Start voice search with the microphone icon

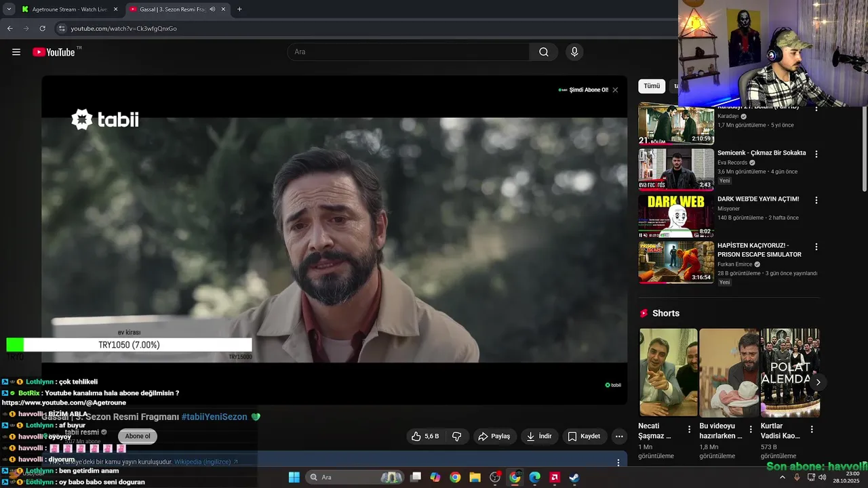click(574, 52)
